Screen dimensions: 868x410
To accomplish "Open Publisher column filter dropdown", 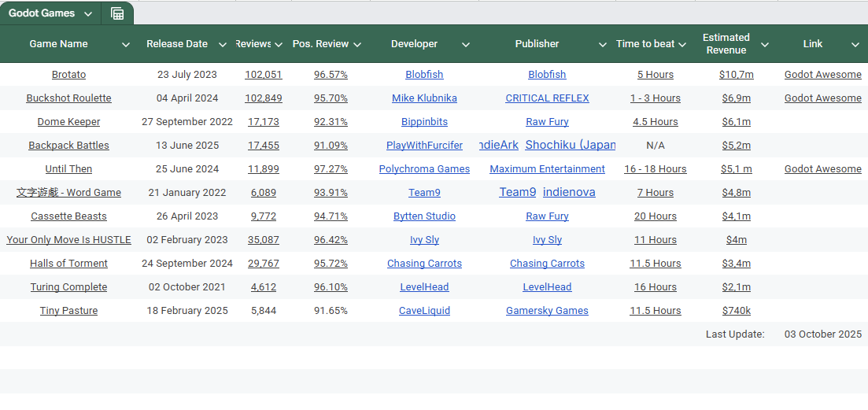I will point(603,45).
